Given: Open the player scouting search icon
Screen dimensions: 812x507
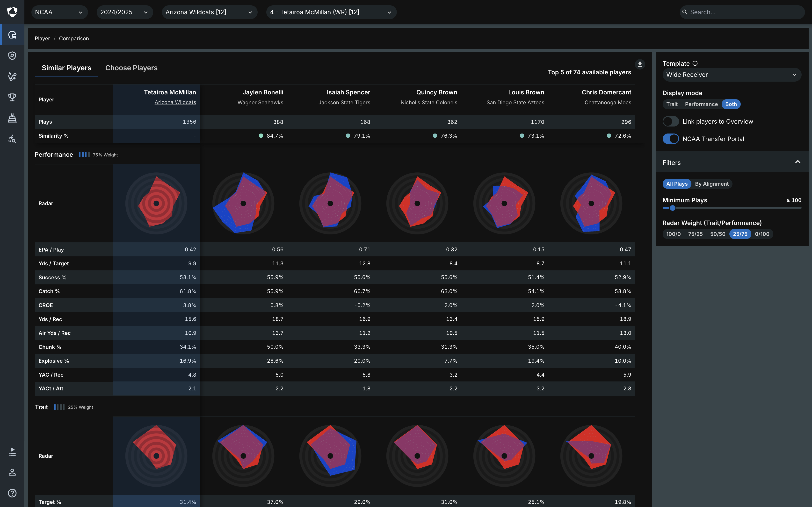Looking at the screenshot, I should (12, 139).
